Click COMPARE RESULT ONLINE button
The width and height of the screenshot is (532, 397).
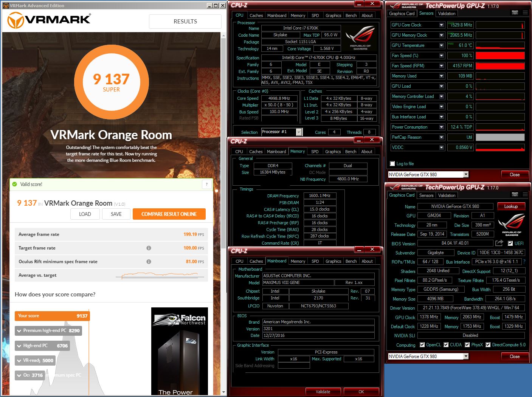point(169,214)
